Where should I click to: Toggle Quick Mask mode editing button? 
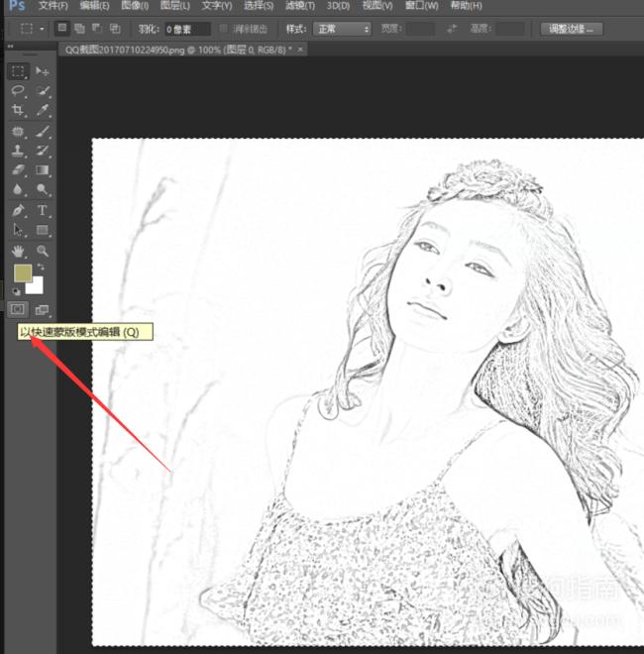pos(18,309)
